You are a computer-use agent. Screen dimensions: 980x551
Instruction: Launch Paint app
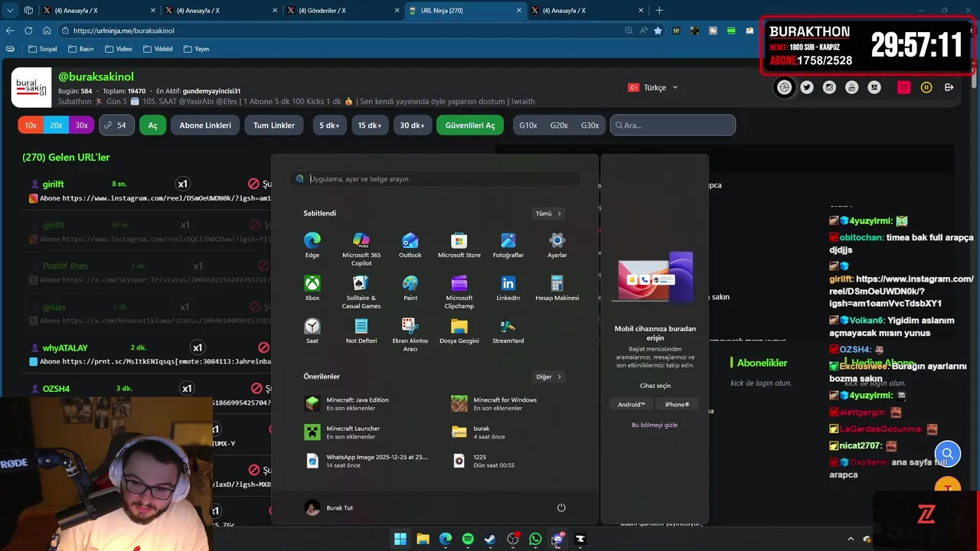410,289
